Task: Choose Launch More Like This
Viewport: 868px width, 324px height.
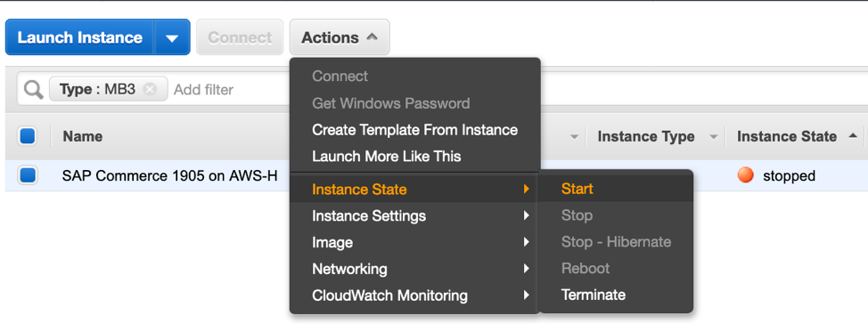Action: [x=387, y=157]
